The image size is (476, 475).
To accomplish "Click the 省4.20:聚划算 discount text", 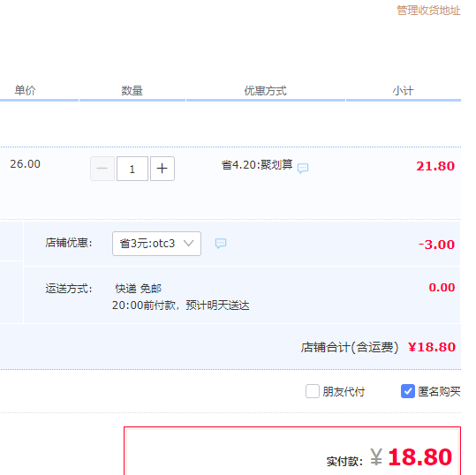I will tap(257, 165).
